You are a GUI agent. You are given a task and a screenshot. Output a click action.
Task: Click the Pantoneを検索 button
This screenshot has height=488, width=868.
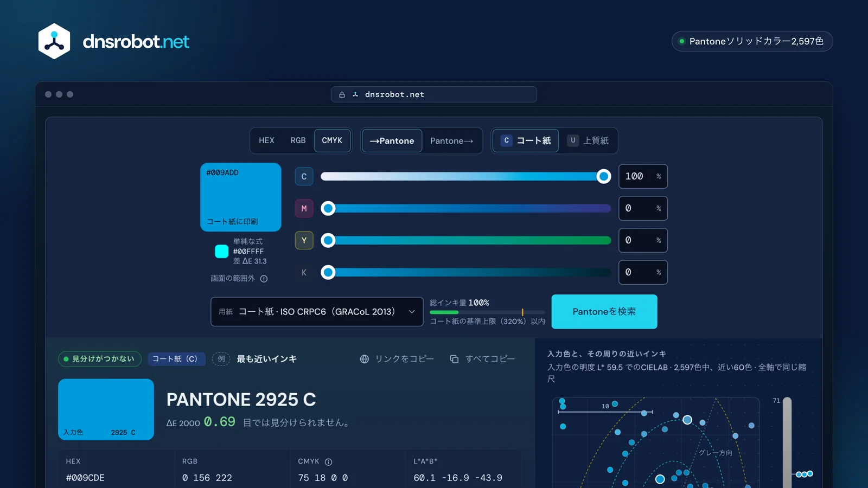point(604,312)
